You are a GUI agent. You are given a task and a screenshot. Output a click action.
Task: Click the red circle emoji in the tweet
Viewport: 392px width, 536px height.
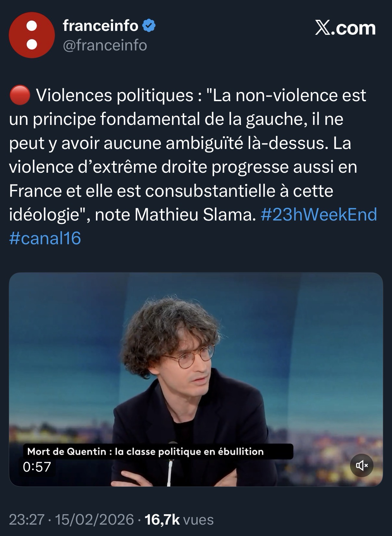pos(20,96)
